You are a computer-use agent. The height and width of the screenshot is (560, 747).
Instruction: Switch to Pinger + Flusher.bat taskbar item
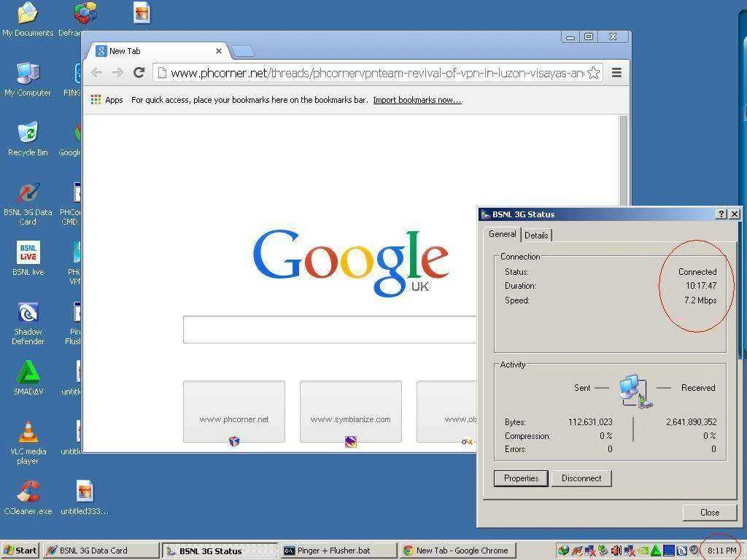point(338,551)
